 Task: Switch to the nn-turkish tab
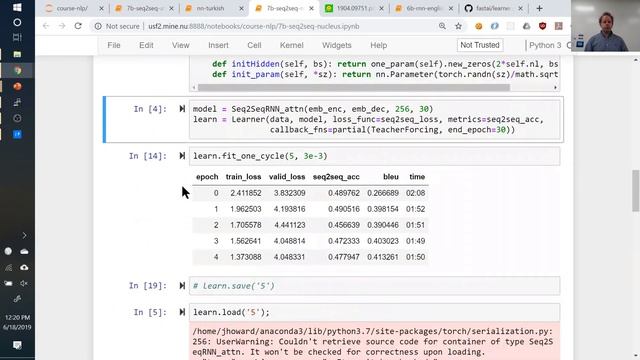[210, 8]
